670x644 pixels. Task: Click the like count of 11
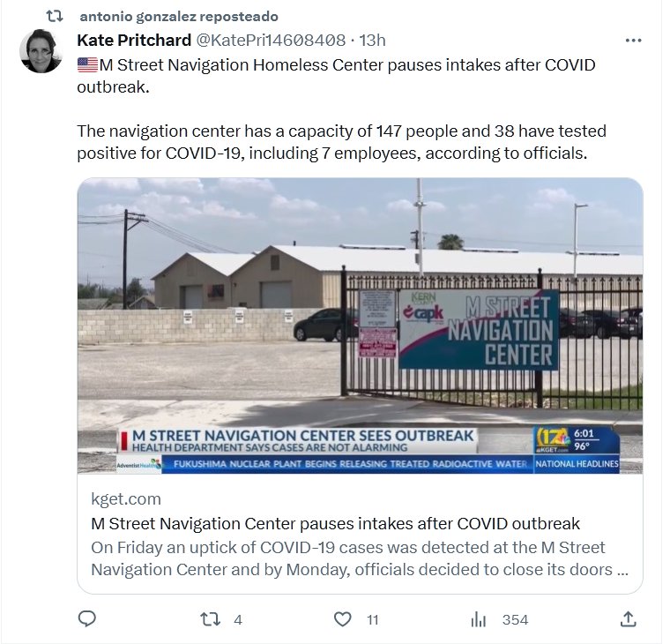tap(373, 619)
